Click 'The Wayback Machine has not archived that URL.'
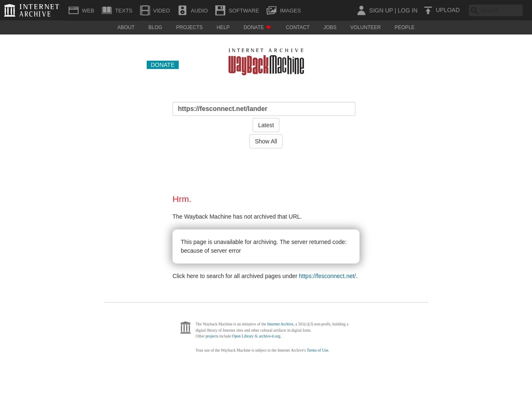 pyautogui.click(x=237, y=217)
